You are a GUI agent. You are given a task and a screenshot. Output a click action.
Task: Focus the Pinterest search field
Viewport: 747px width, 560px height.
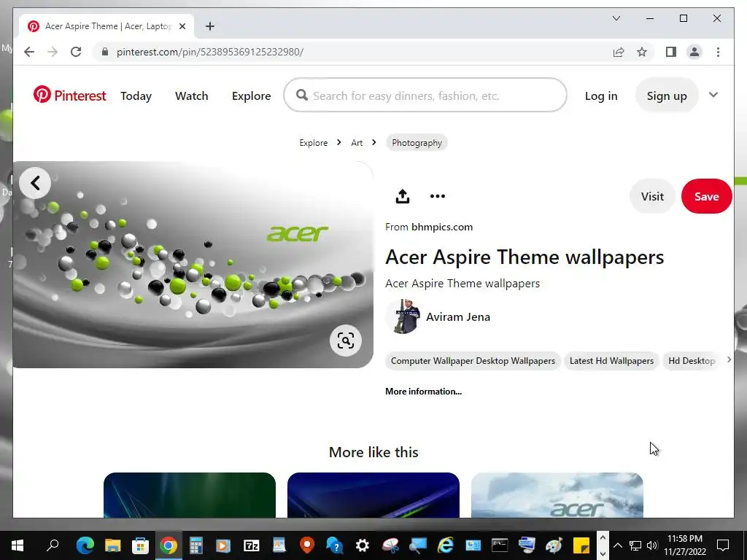click(x=425, y=96)
